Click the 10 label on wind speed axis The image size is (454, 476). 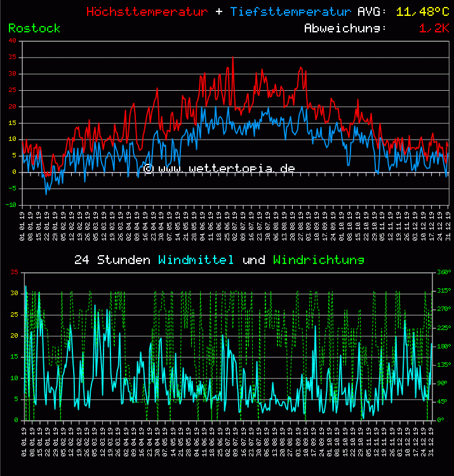(x=14, y=378)
